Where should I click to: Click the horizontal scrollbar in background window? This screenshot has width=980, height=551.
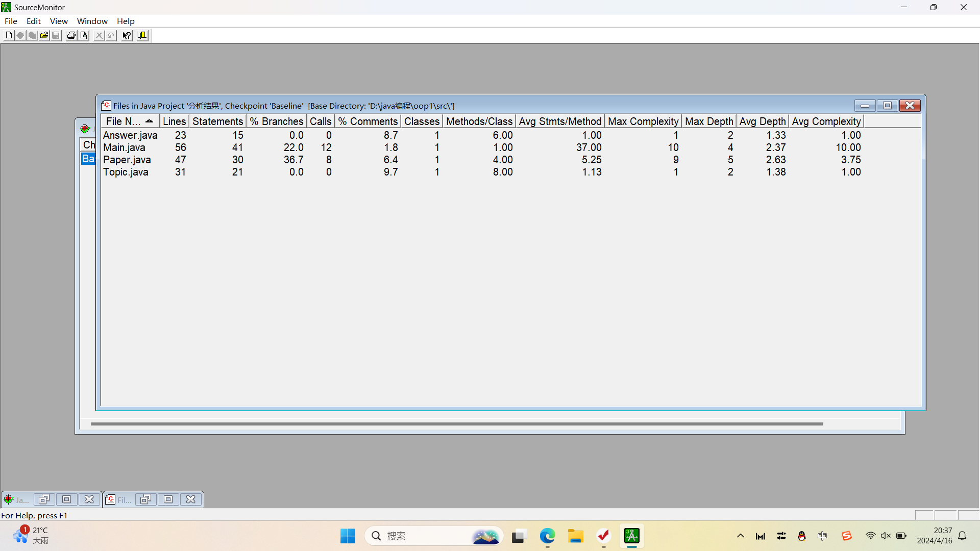(457, 424)
